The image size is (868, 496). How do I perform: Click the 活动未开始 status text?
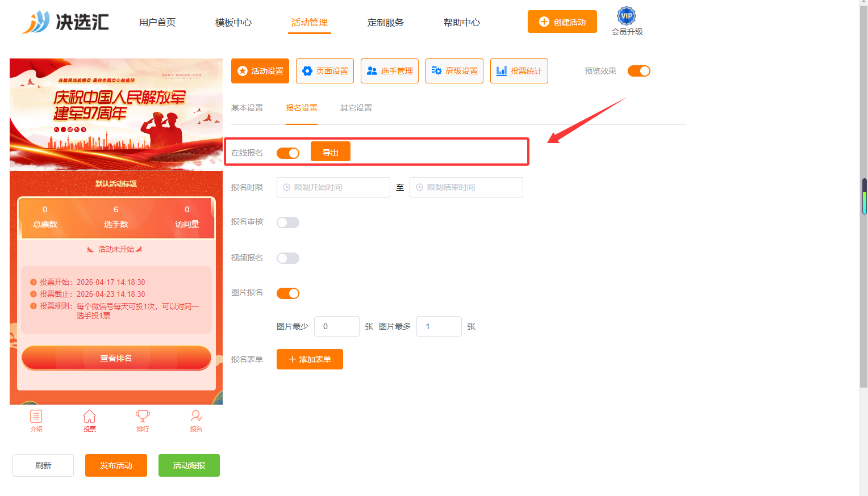click(116, 249)
